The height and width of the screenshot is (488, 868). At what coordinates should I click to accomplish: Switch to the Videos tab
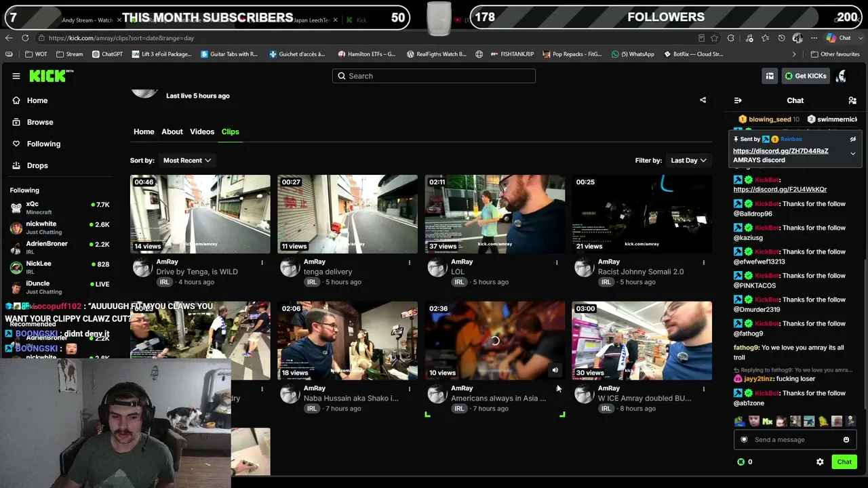[202, 131]
